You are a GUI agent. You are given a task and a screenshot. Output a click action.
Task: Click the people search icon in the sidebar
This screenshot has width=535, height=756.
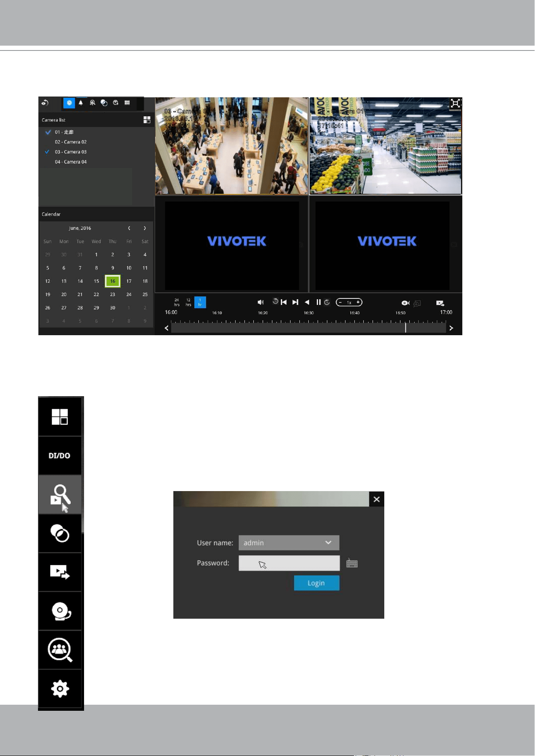tap(60, 650)
